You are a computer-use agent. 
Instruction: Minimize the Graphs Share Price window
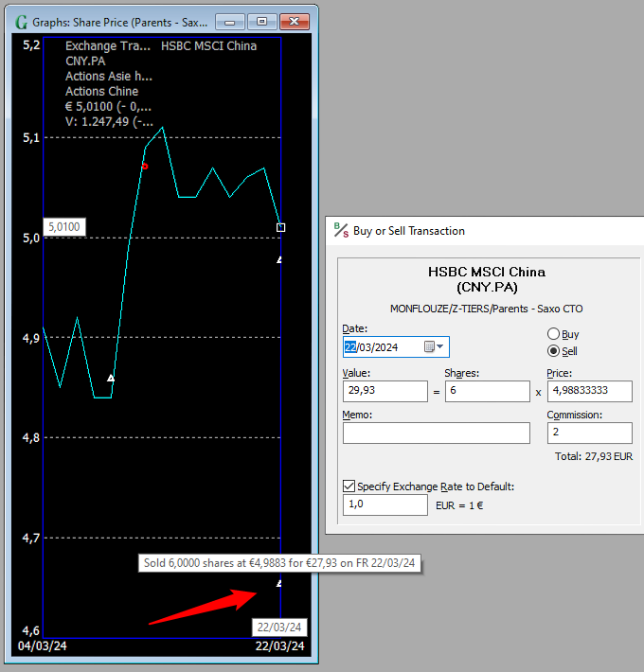(230, 22)
